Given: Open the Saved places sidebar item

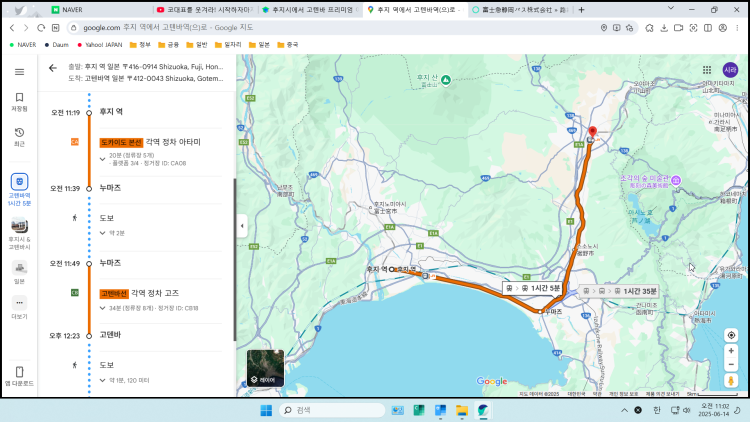Looking at the screenshot, I should tap(19, 102).
